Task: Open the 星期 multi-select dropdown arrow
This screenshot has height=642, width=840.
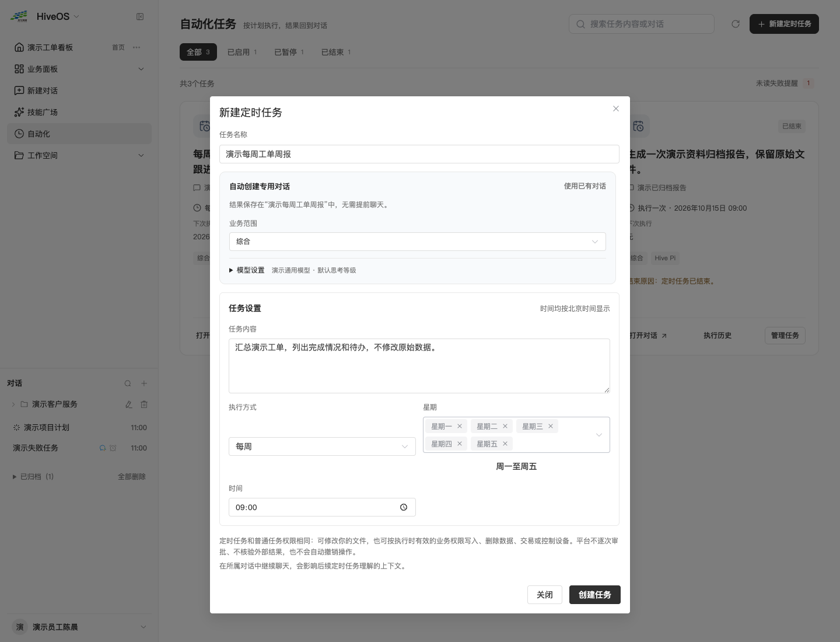Action: (598, 435)
